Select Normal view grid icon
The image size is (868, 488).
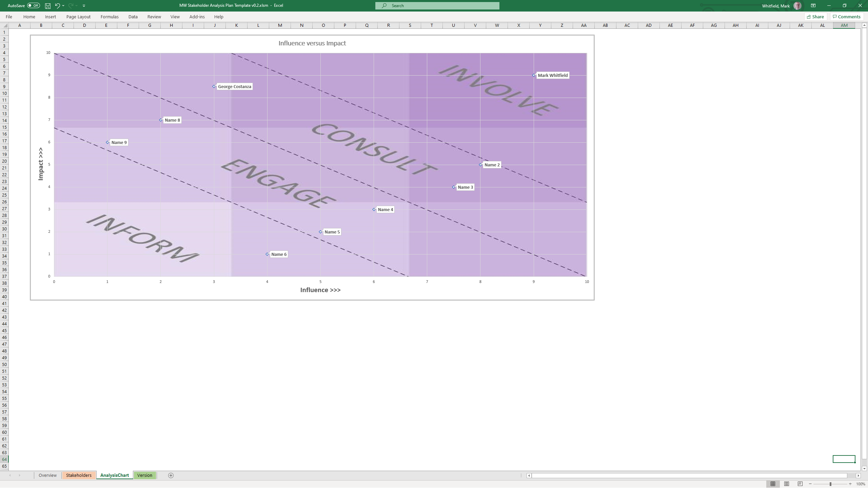(773, 484)
